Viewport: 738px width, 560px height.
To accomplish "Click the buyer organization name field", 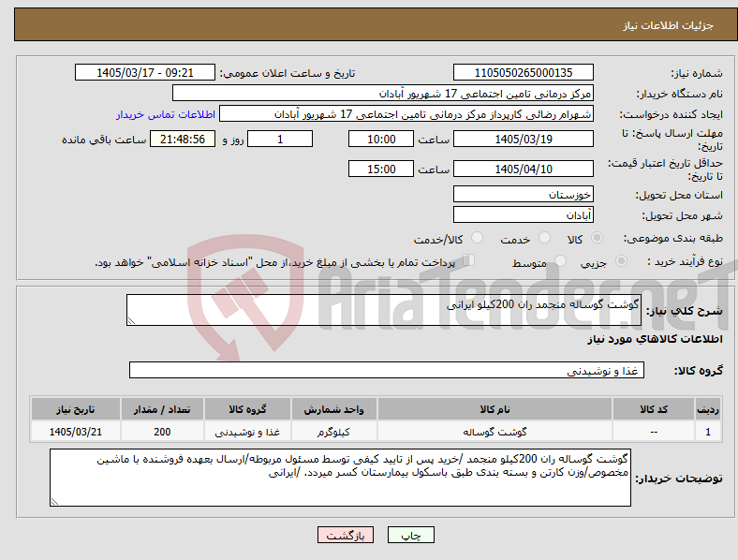I will 383,93.
